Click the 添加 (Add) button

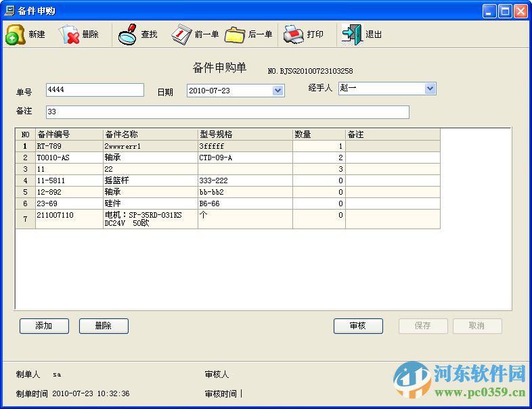point(44,326)
